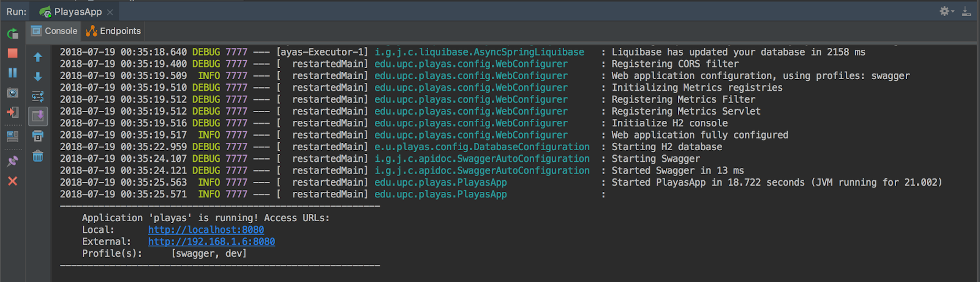The height and width of the screenshot is (282, 980).
Task: Click the restore layout icon
Action: tap(12, 136)
